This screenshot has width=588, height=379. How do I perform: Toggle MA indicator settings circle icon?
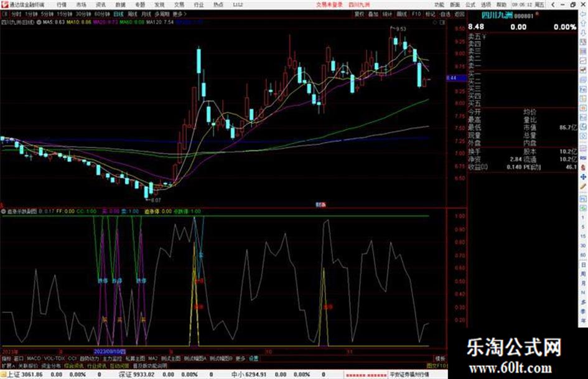[39, 22]
